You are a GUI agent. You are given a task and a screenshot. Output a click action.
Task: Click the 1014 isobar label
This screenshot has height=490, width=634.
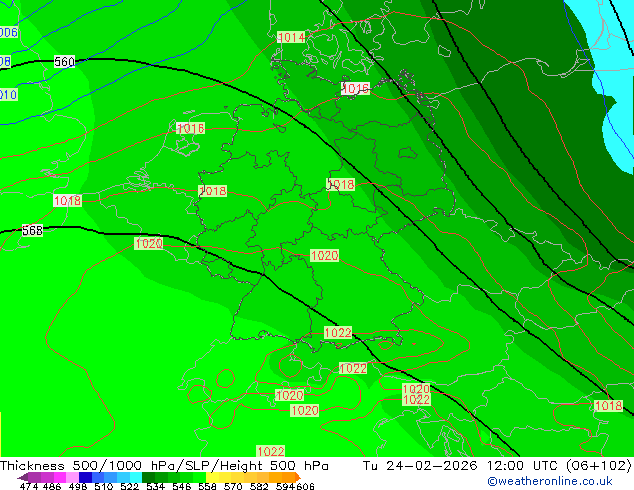(x=291, y=38)
